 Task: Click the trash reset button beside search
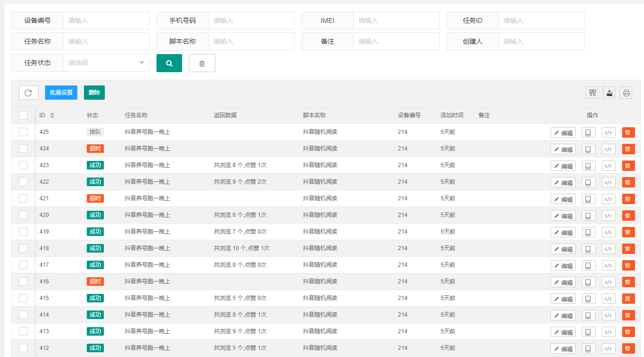point(202,63)
